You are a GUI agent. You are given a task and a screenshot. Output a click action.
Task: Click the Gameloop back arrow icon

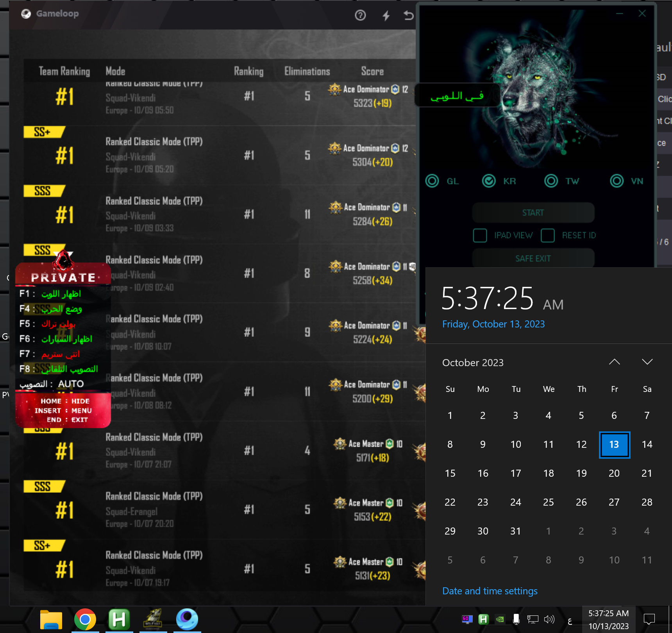coord(408,15)
